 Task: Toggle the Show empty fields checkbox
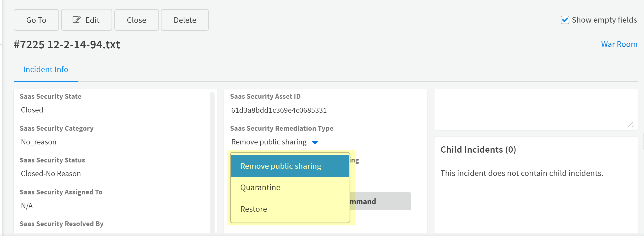tap(564, 20)
